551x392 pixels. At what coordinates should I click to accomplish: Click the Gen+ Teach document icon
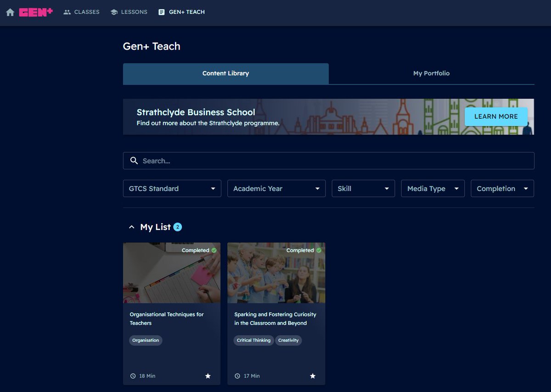tap(161, 12)
